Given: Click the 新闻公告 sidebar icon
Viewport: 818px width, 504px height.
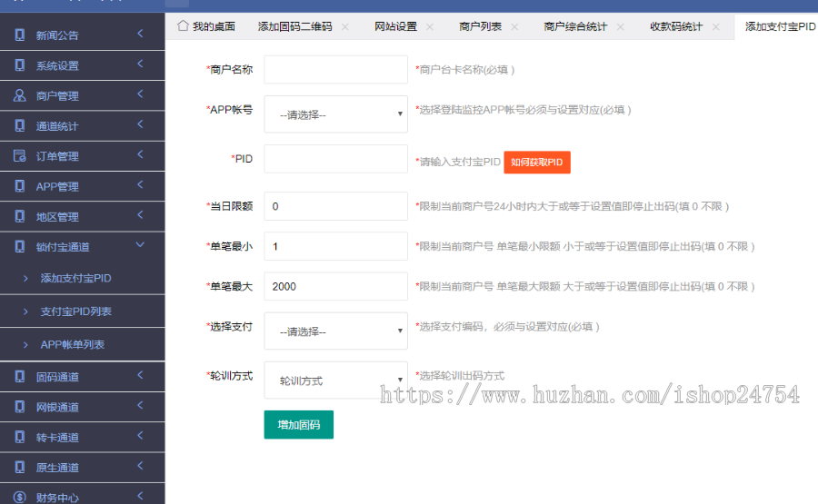Looking at the screenshot, I should tap(20, 35).
